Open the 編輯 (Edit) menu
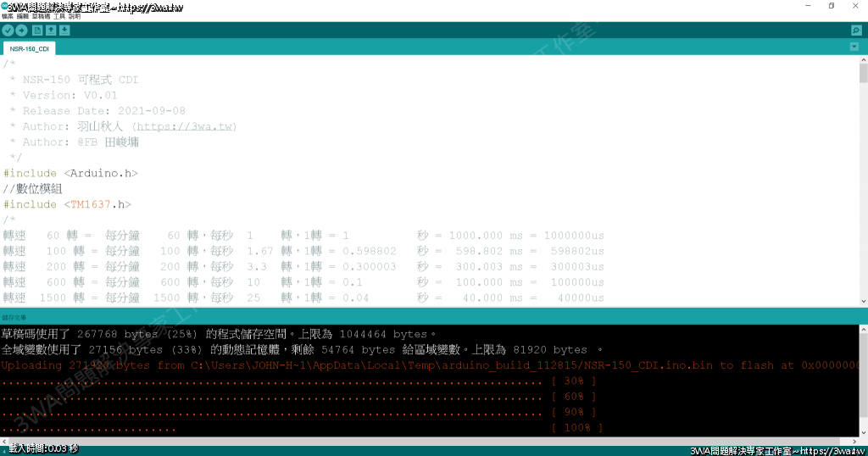 click(x=25, y=16)
